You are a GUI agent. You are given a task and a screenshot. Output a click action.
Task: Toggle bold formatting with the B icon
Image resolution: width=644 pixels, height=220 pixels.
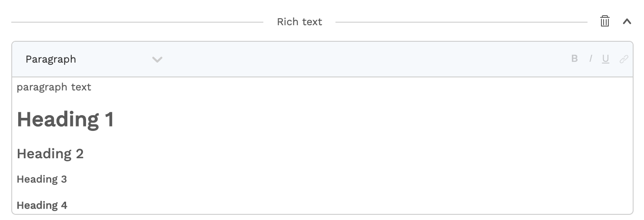(574, 59)
